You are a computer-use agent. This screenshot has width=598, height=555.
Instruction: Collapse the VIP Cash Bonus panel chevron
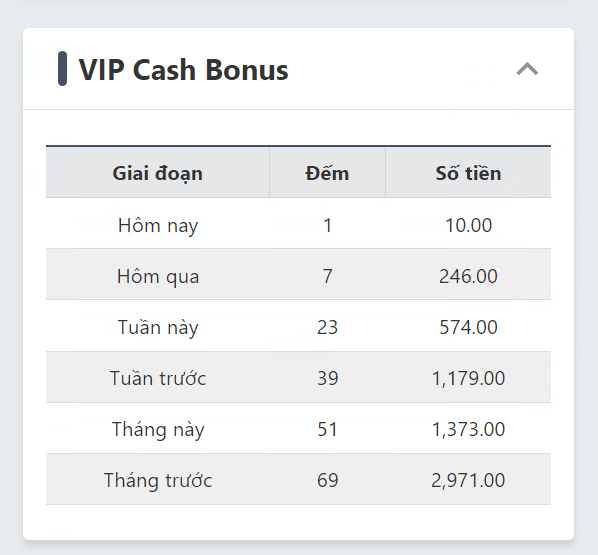tap(527, 69)
